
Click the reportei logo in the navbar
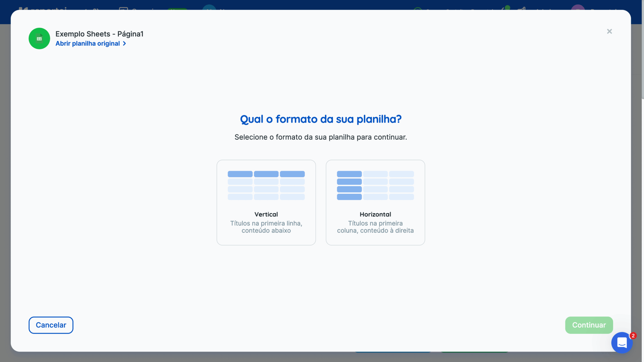coord(43,9)
